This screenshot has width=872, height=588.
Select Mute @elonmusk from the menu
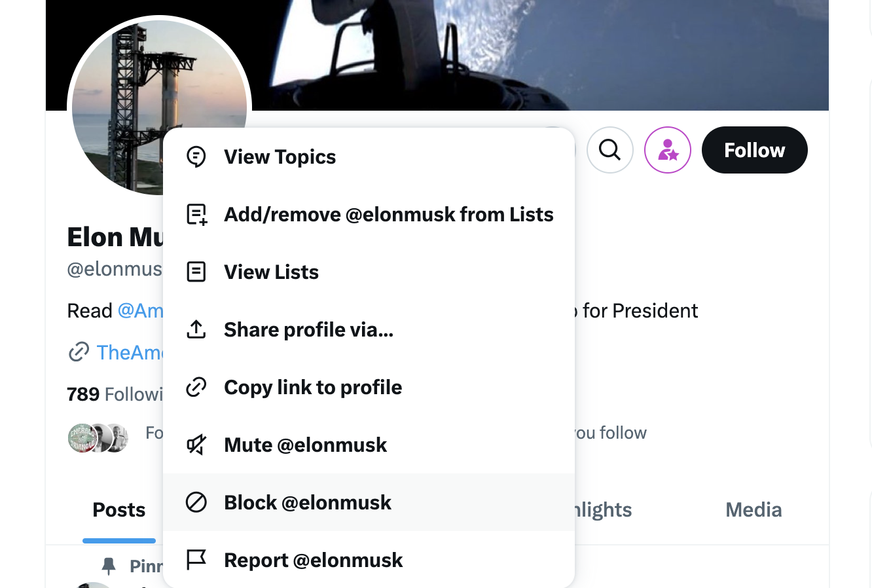tap(369, 445)
